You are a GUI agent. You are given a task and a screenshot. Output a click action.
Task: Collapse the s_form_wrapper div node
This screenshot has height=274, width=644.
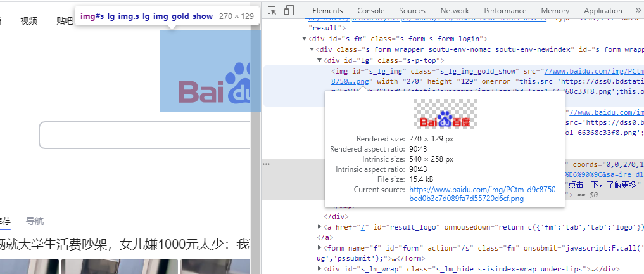click(x=312, y=49)
